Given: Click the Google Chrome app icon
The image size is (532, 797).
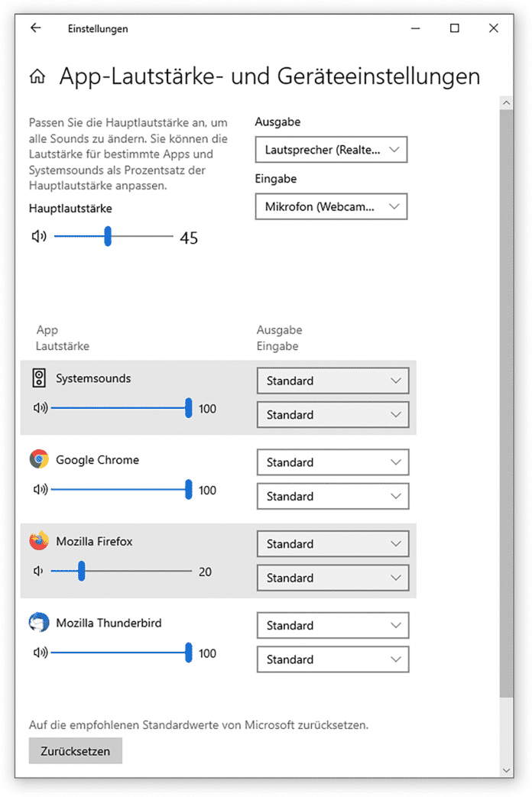Looking at the screenshot, I should 39,460.
